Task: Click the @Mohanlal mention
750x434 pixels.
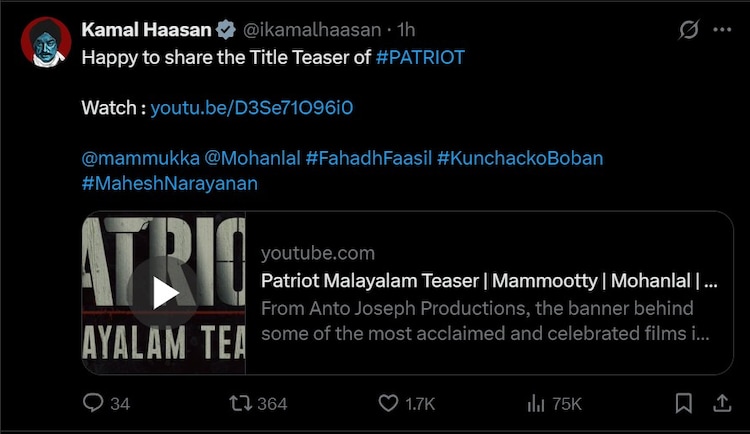Action: click(x=252, y=158)
